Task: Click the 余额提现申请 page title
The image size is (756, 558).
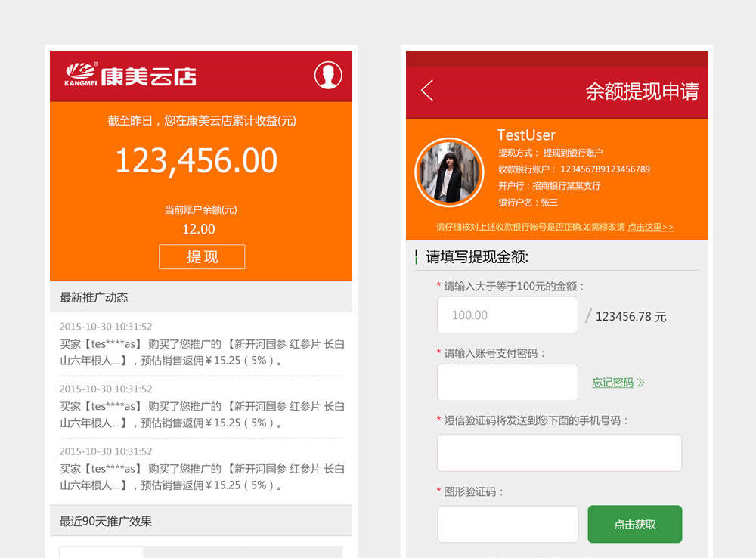Action: coord(642,91)
